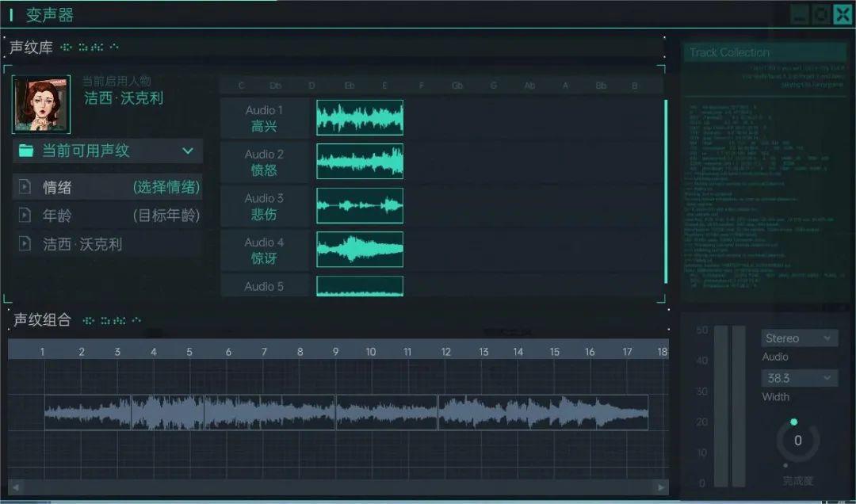Click the Audio 3 悲伤 track label
Viewport: 856px width, 504px height.
(264, 206)
